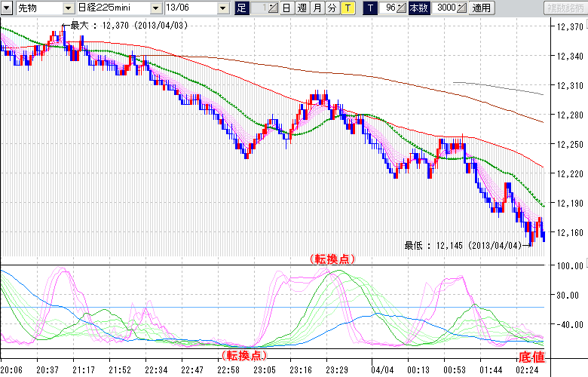The height and width of the screenshot is (377, 588).
Task: Expand the 日経225mini symbol dropdown
Action: coord(155,8)
